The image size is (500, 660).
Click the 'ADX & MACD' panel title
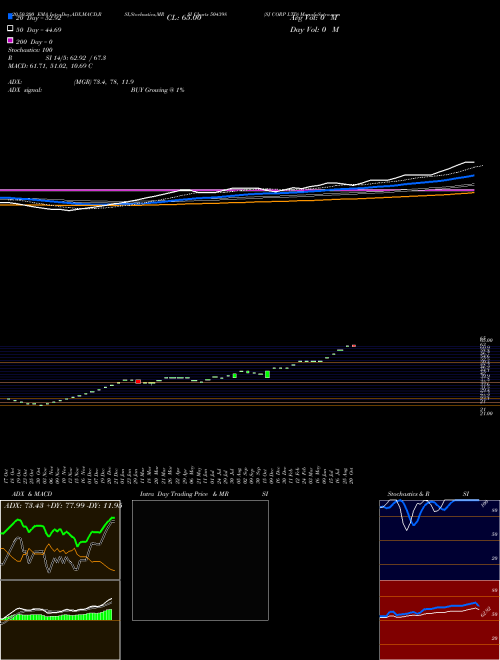point(32,494)
